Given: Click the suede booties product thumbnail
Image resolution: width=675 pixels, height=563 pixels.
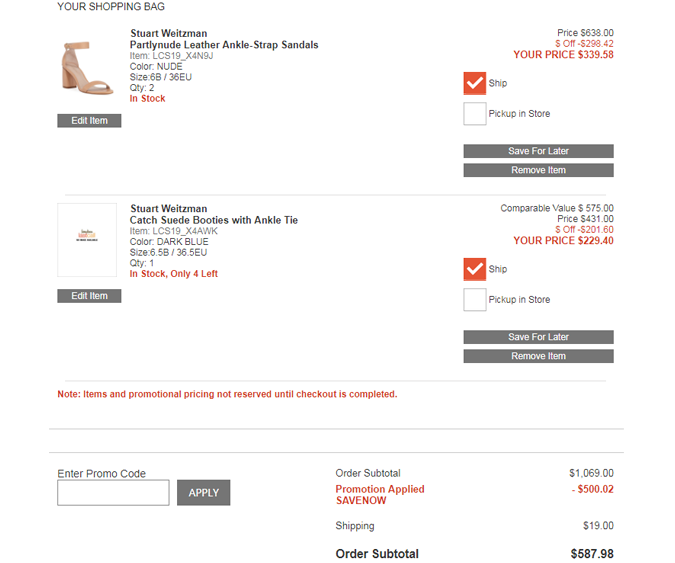Looking at the screenshot, I should [x=88, y=240].
